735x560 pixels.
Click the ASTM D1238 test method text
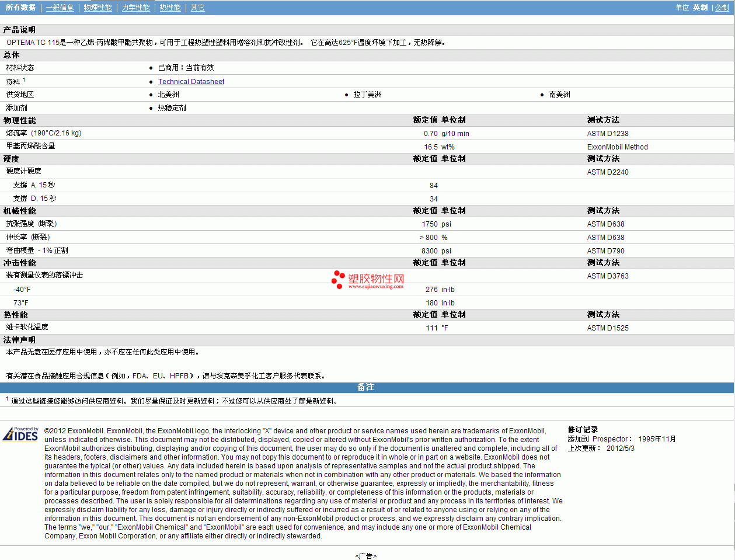(608, 134)
